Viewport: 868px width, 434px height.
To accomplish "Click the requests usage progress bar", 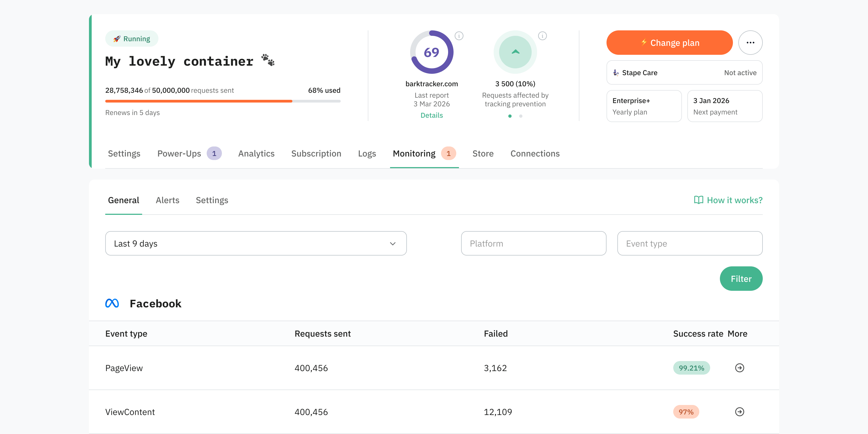I will point(223,101).
